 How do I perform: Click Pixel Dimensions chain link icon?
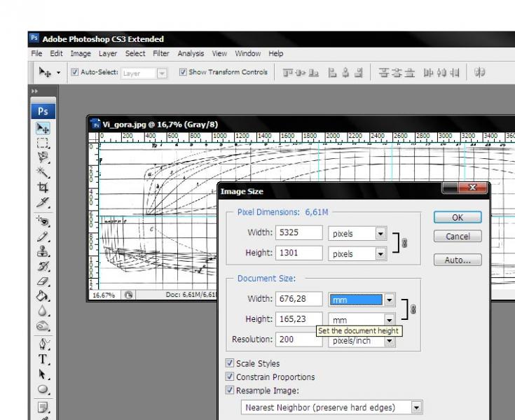click(405, 243)
